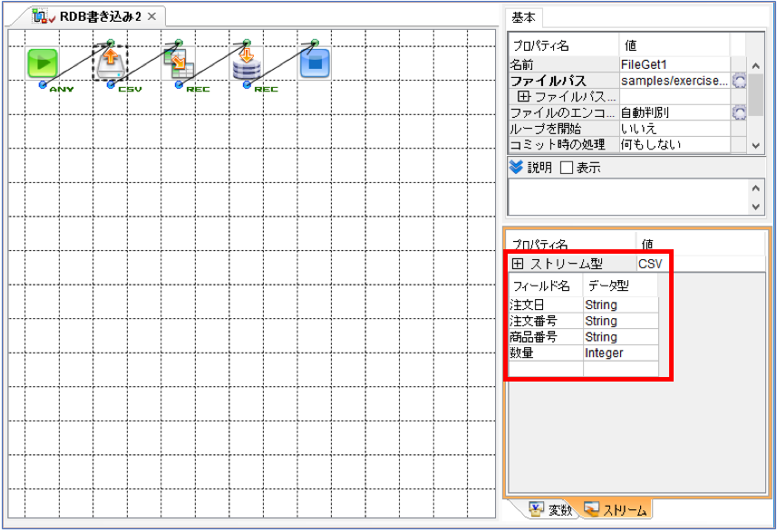Click description box scroll down arrow
The height and width of the screenshot is (532, 777).
click(755, 207)
